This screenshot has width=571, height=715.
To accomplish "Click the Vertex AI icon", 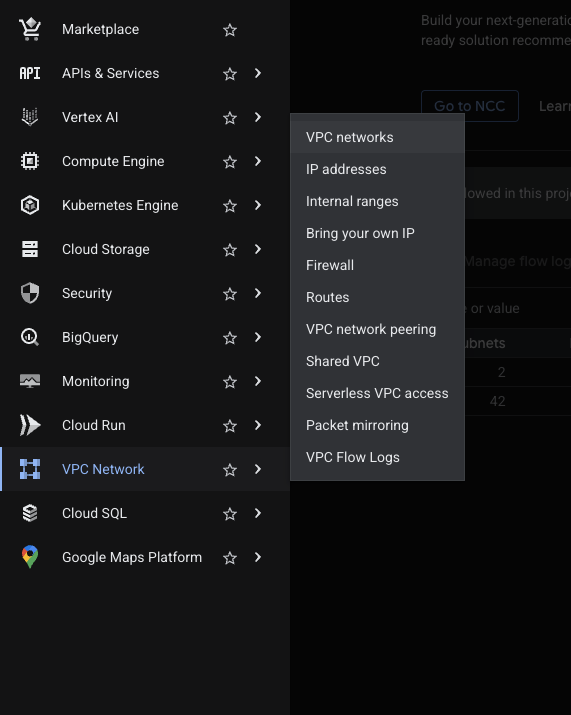I will tap(30, 117).
